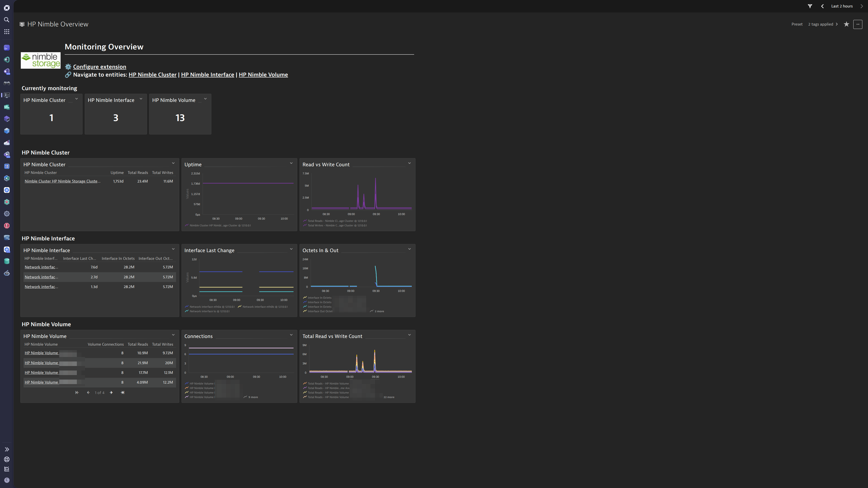
Task: Open the Problems alert icon in the sidebar
Action: [x=6, y=226]
